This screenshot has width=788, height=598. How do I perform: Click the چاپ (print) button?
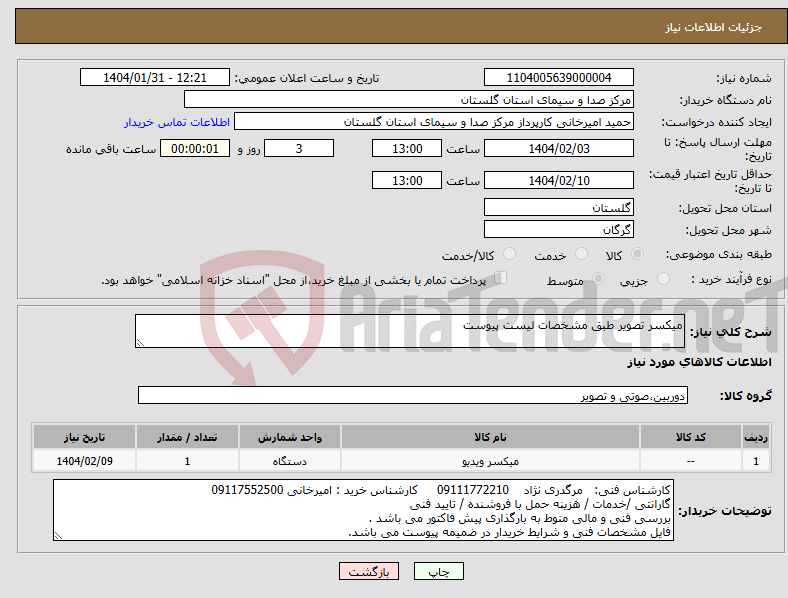pyautogui.click(x=438, y=571)
